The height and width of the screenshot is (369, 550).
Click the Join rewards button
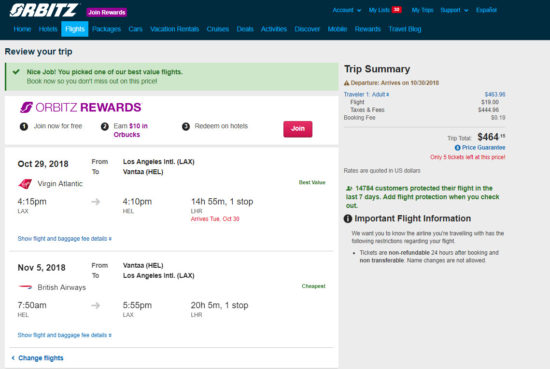[x=298, y=129]
